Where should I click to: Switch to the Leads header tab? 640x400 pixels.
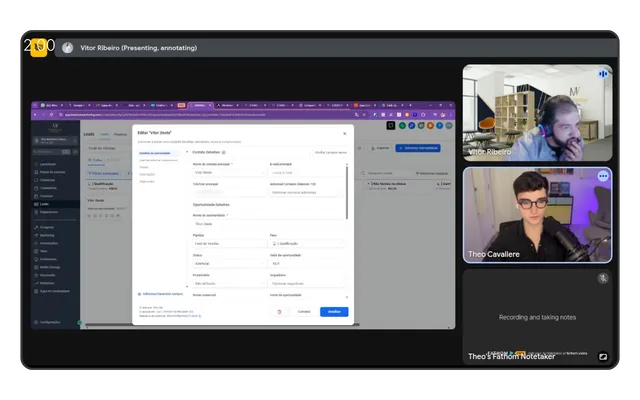pyautogui.click(x=105, y=134)
